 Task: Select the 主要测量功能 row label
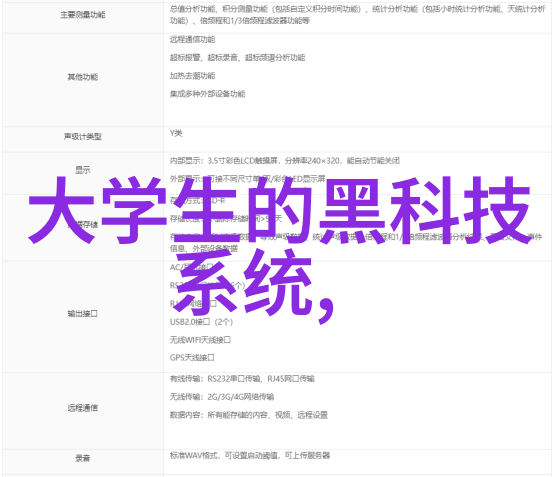(83, 15)
